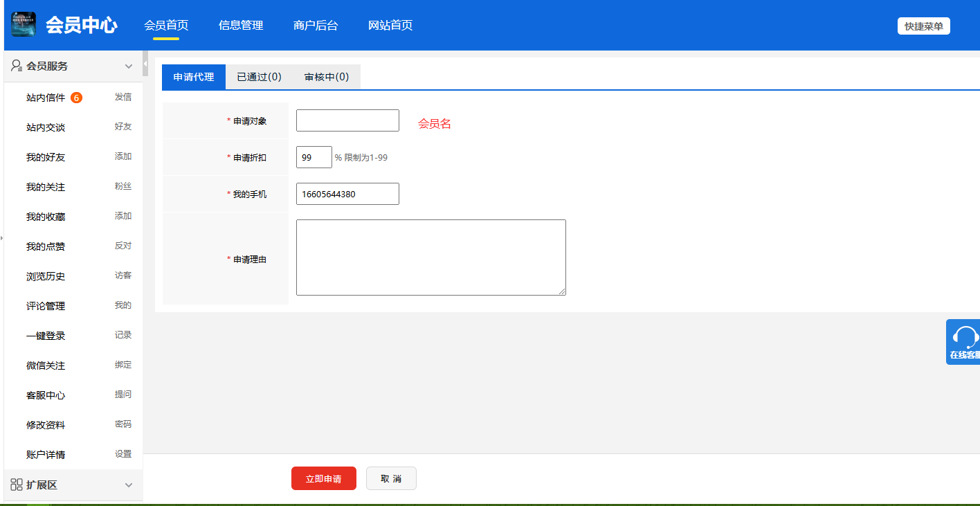Click 粉丝 next to 我的关注
This screenshot has height=506, width=980.
(x=123, y=186)
